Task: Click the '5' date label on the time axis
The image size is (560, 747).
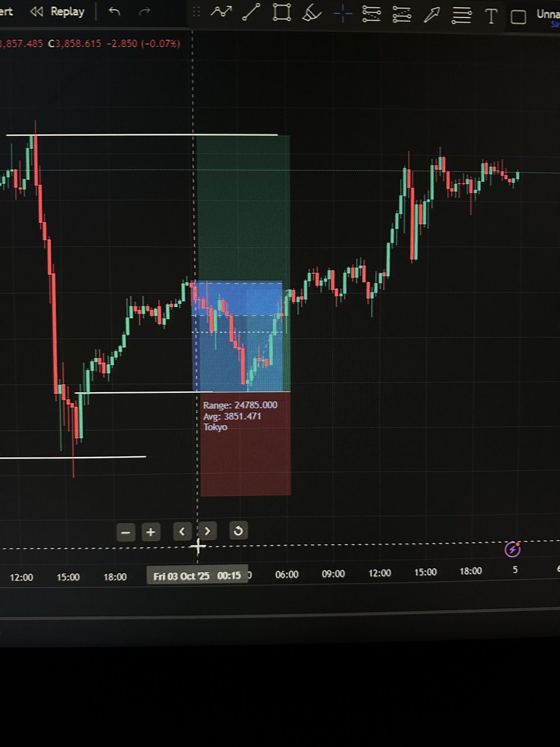Action: click(x=515, y=570)
